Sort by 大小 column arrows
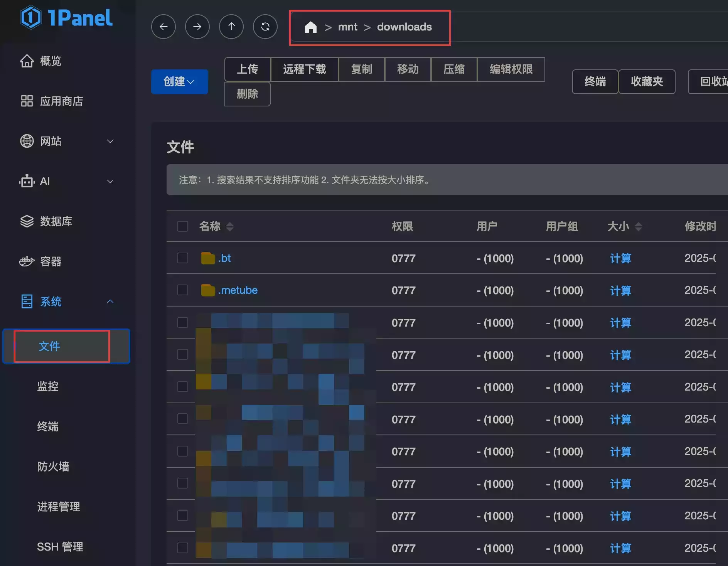 pos(639,227)
